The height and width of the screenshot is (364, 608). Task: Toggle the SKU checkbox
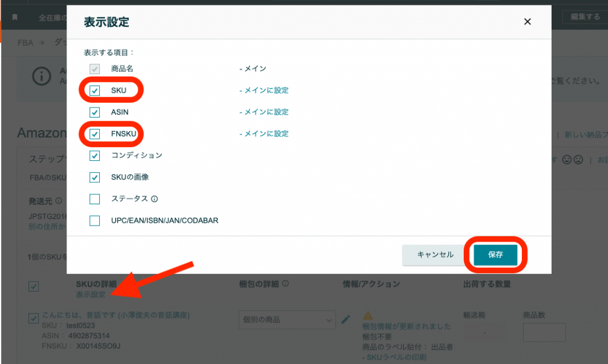pos(94,90)
